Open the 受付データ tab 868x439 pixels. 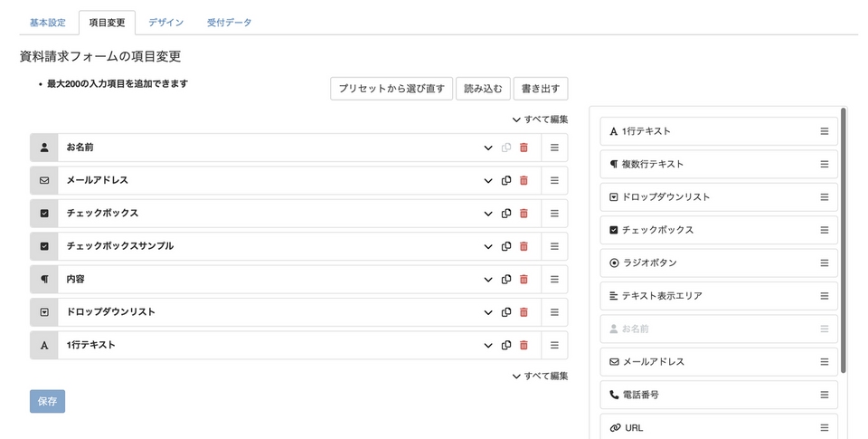(229, 23)
